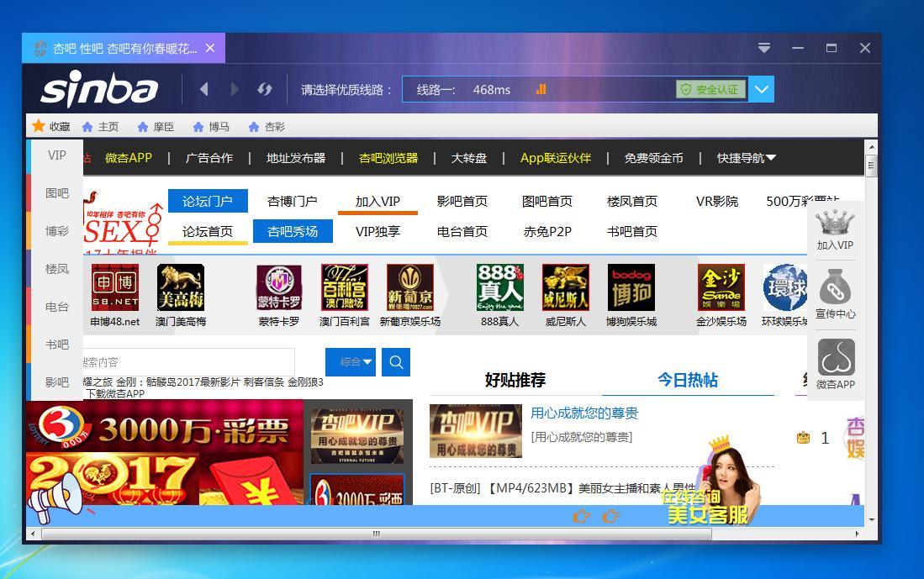Select 图吧 in the left sidebar
This screenshot has width=924, height=579.
click(x=56, y=193)
